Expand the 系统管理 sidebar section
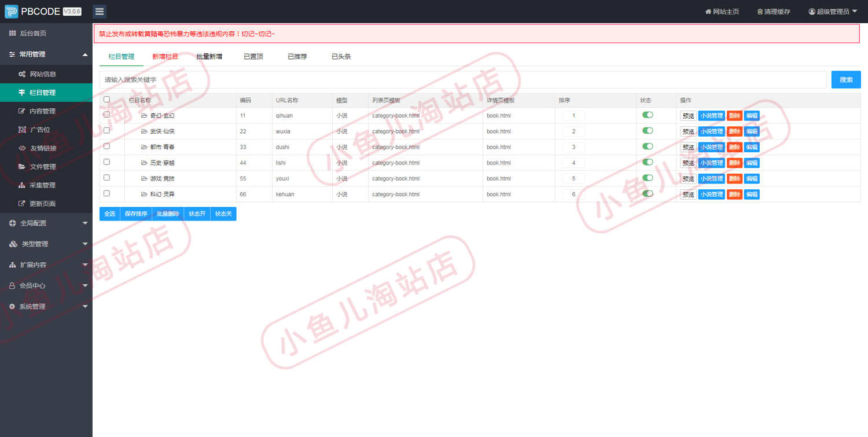The image size is (868, 437). (46, 306)
